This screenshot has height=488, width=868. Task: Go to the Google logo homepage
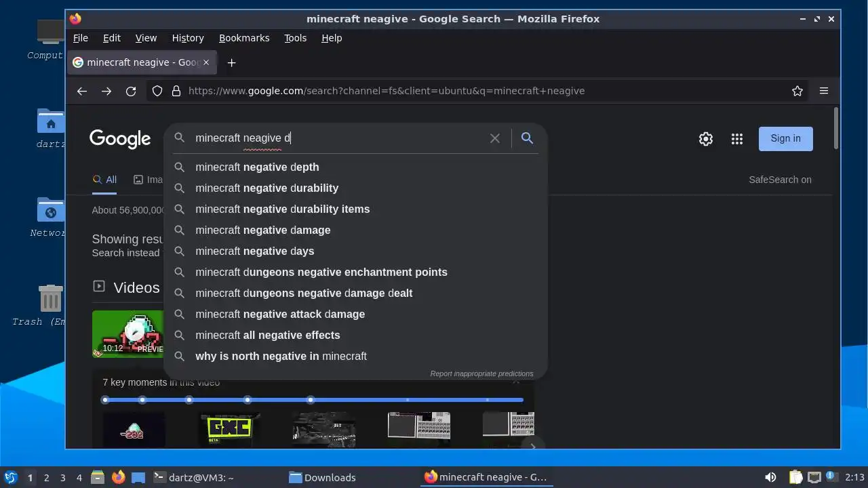coord(120,139)
